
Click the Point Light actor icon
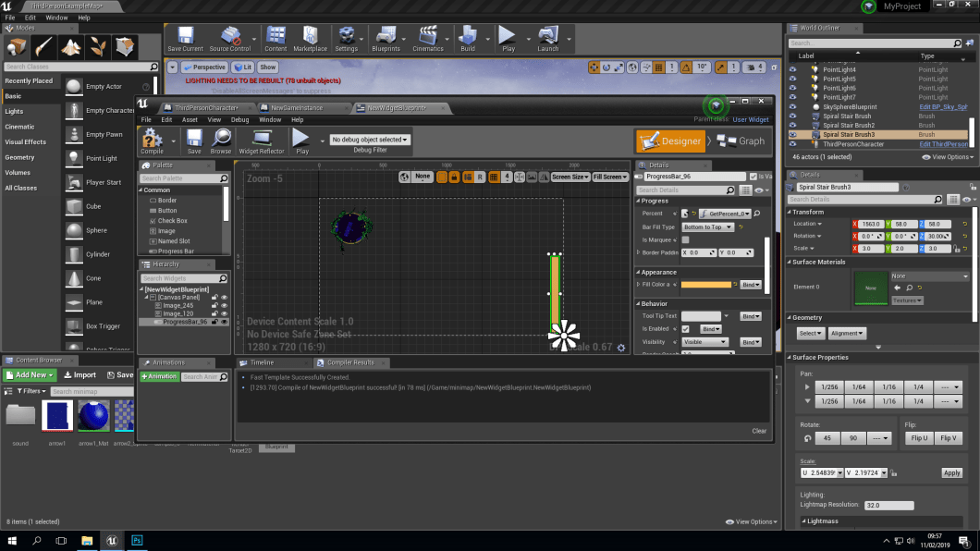74,159
